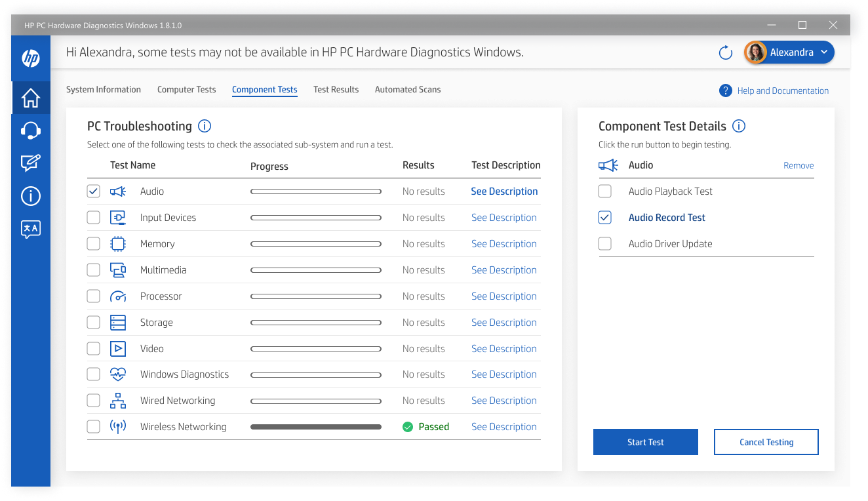Image resolution: width=868 pixels, height=501 pixels.
Task: Click the HP logo in sidebar
Action: coord(31,58)
